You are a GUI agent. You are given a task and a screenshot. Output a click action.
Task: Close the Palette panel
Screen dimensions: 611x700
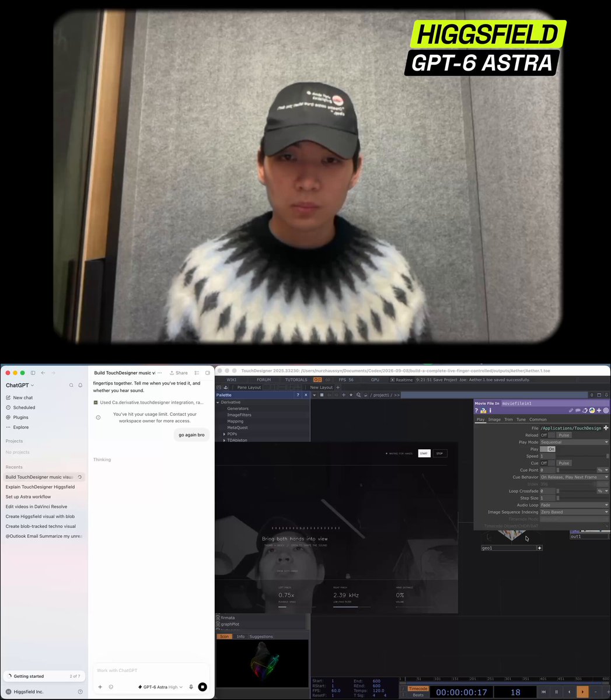point(306,395)
